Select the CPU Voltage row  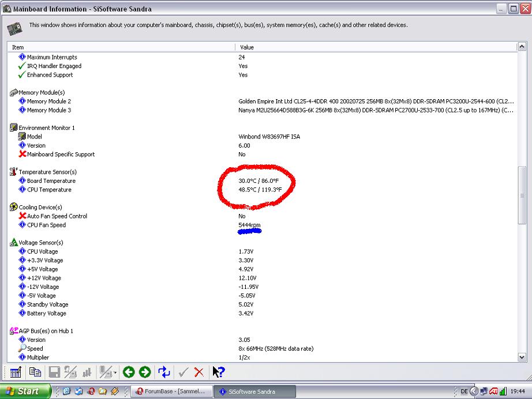point(262,251)
